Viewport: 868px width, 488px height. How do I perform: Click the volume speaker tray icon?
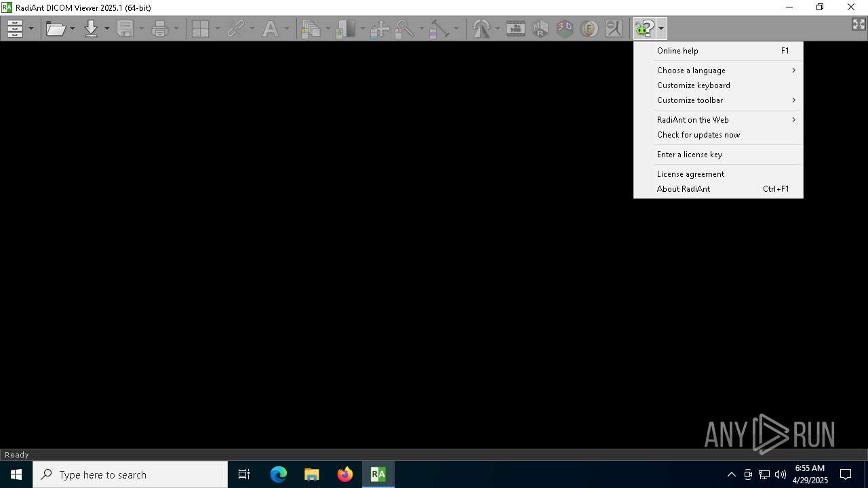click(781, 474)
